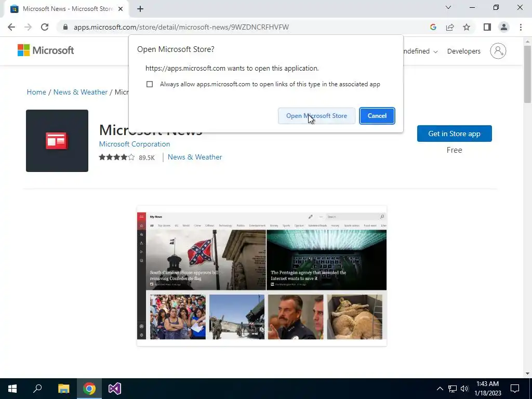Click the page vertical scrollbar thumb

tap(527, 74)
